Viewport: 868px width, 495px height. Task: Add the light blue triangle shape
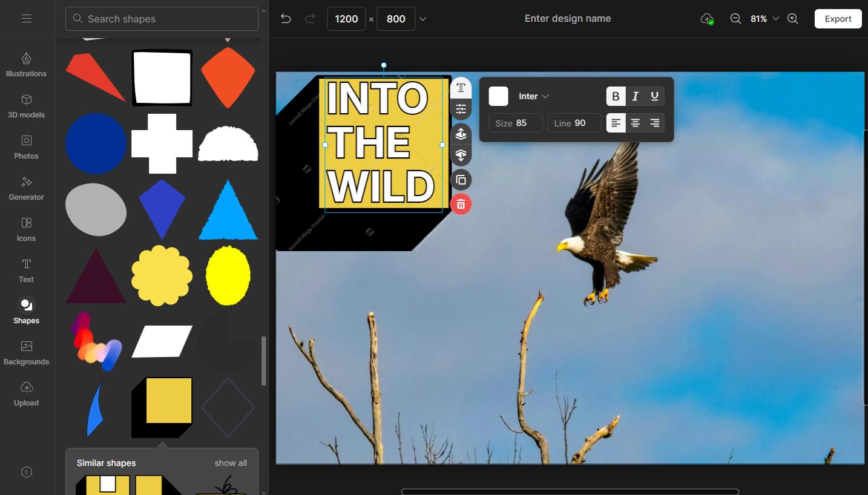tap(228, 209)
